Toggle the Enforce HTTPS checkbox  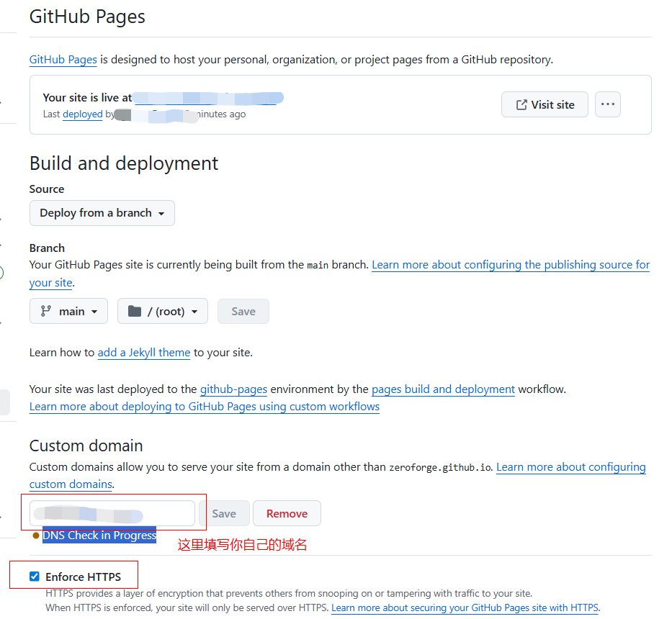click(35, 577)
